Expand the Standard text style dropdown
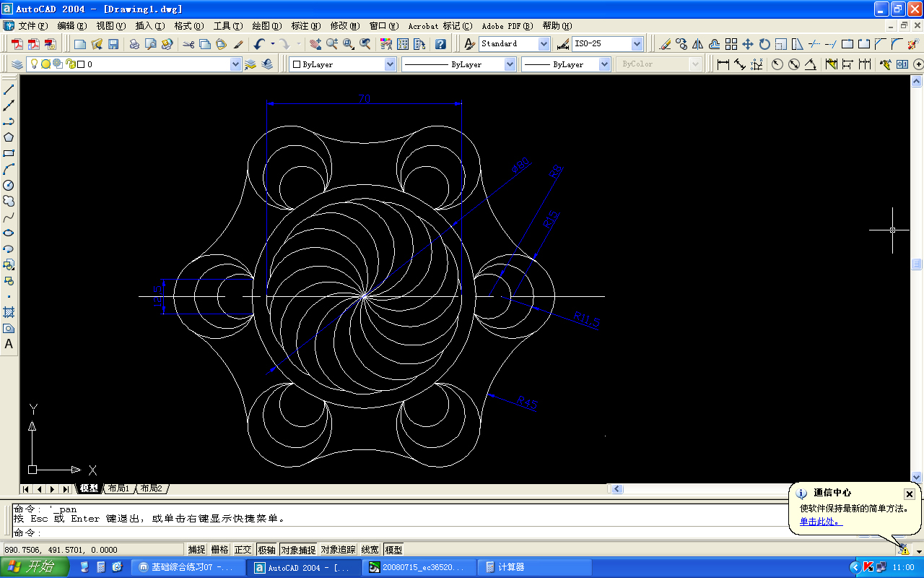 click(x=515, y=44)
